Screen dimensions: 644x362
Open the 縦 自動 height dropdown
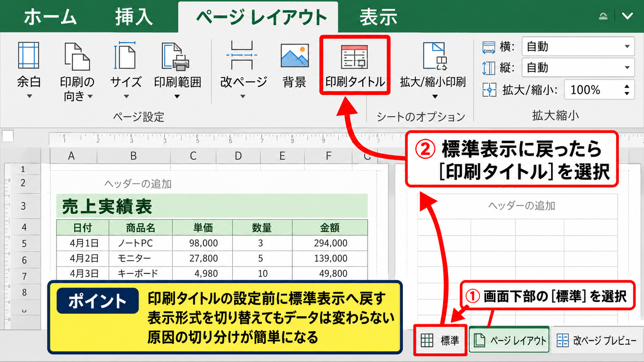[x=578, y=68]
